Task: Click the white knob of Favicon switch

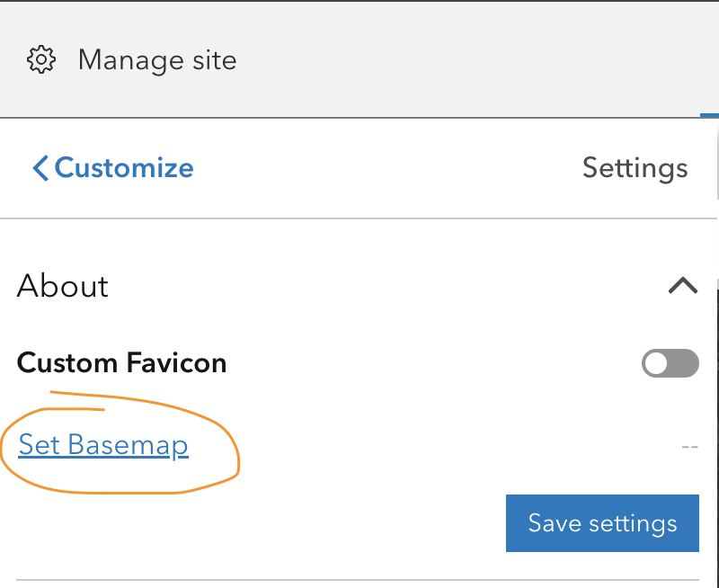Action: tap(656, 363)
